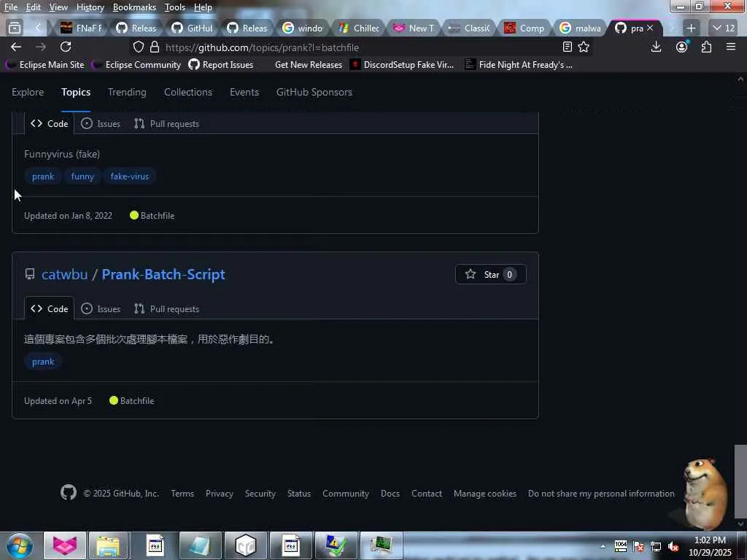Open the hamburger application menu
Screen dimensions: 747x560
(x=731, y=47)
